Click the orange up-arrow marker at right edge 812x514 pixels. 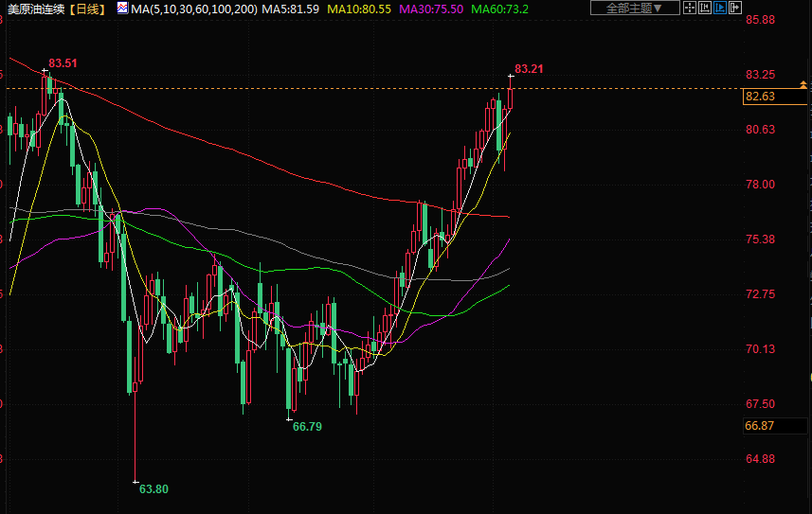803,86
